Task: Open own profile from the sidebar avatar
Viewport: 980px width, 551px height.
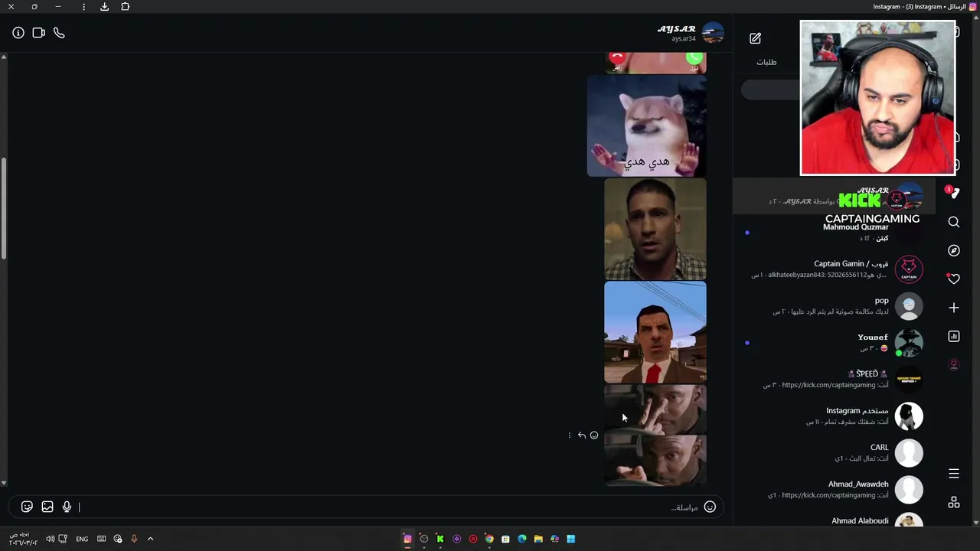Action: [x=954, y=365]
